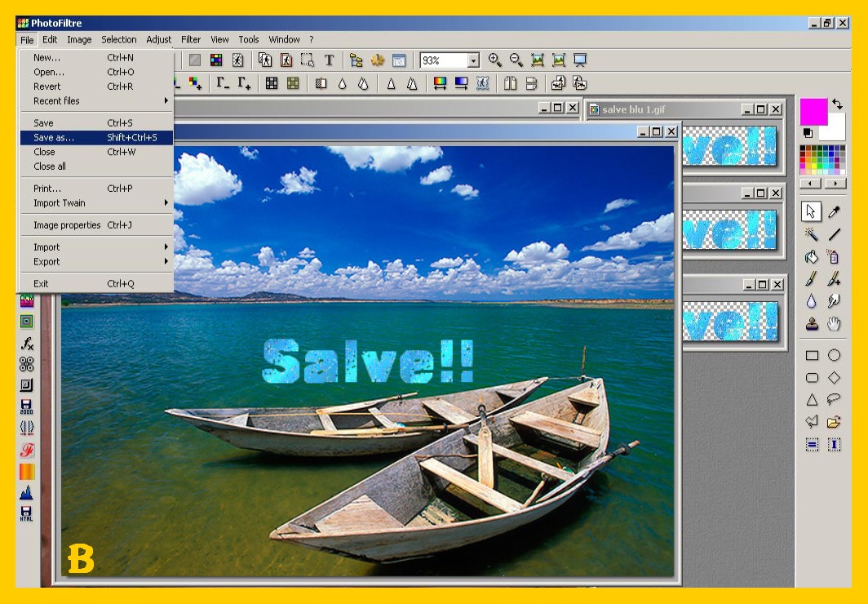
Task: Choose the Clone Stamp tool
Action: coord(811,324)
